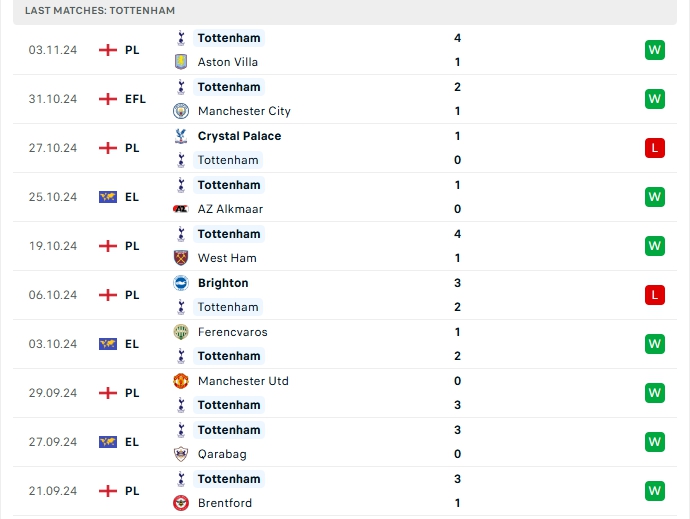This screenshot has width=690, height=519.
Task: Click the Crystal Palace club crest
Action: 181,136
